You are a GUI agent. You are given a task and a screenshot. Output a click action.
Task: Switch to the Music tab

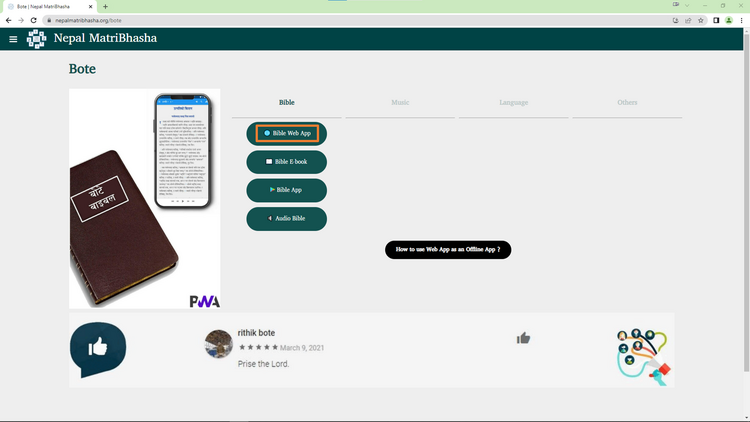(x=400, y=103)
